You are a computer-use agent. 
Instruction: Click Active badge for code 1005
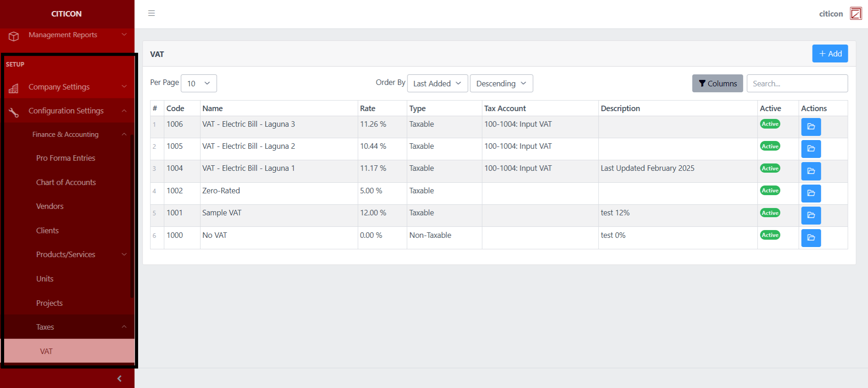tap(770, 146)
